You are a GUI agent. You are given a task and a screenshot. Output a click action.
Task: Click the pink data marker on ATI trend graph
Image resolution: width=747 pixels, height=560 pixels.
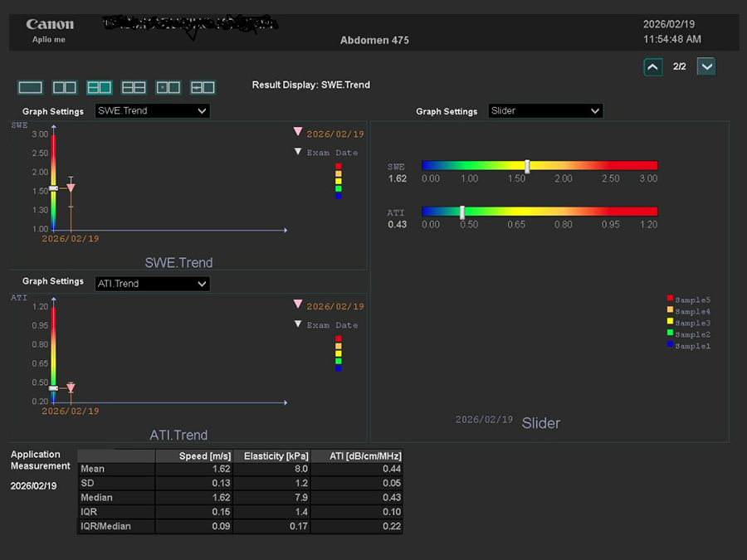(x=71, y=387)
